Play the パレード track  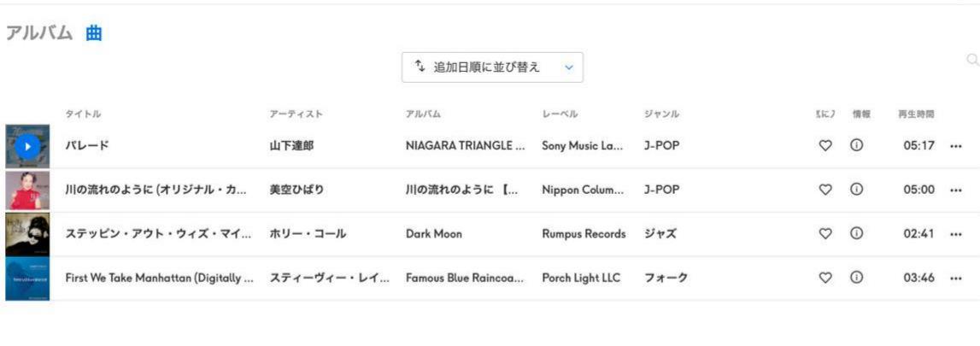[26, 146]
